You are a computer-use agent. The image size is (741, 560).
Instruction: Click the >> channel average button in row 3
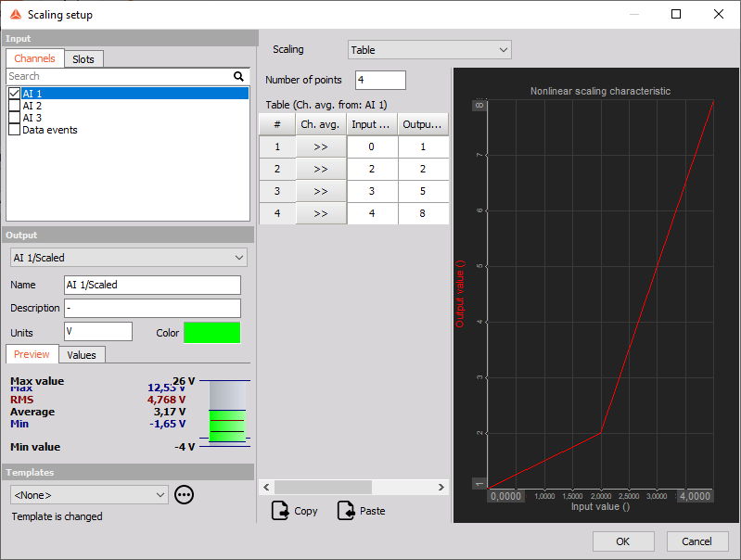coord(321,191)
